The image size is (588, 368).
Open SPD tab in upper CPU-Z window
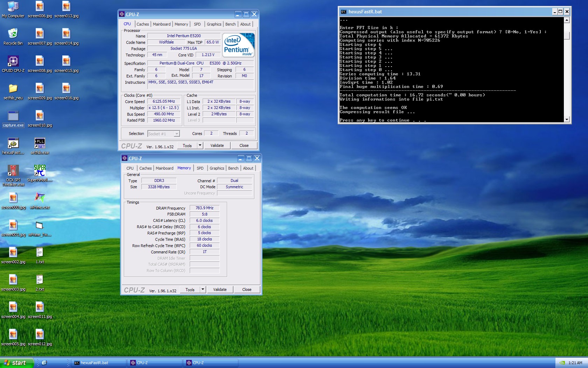[x=197, y=24]
